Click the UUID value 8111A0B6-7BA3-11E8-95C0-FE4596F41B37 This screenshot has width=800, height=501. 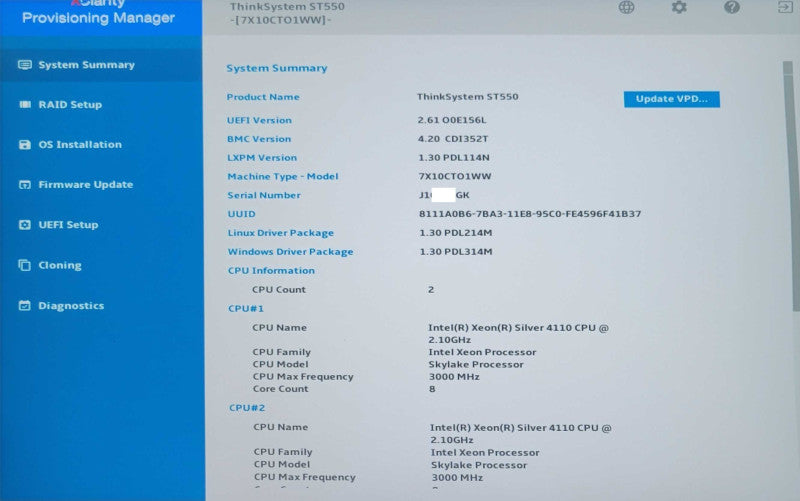tap(530, 214)
